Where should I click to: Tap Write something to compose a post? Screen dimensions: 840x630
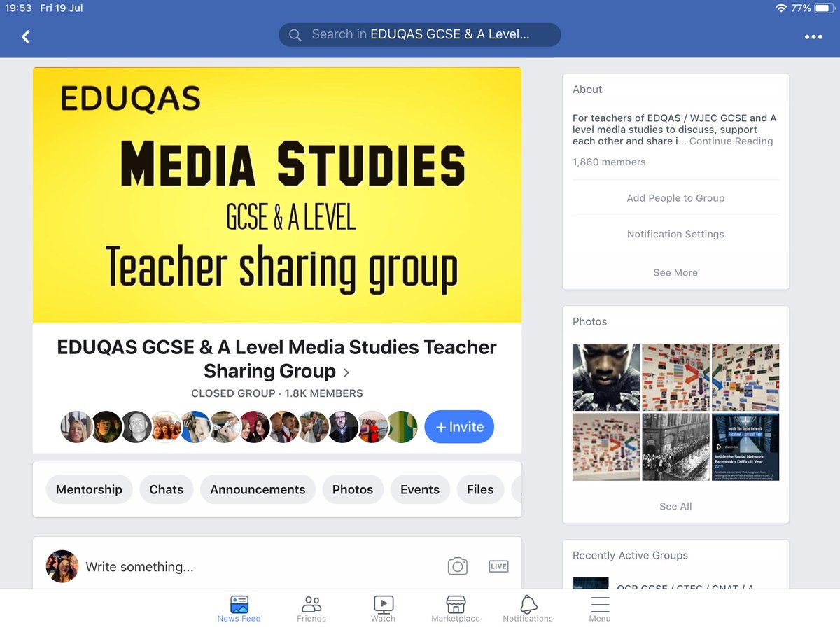point(139,567)
